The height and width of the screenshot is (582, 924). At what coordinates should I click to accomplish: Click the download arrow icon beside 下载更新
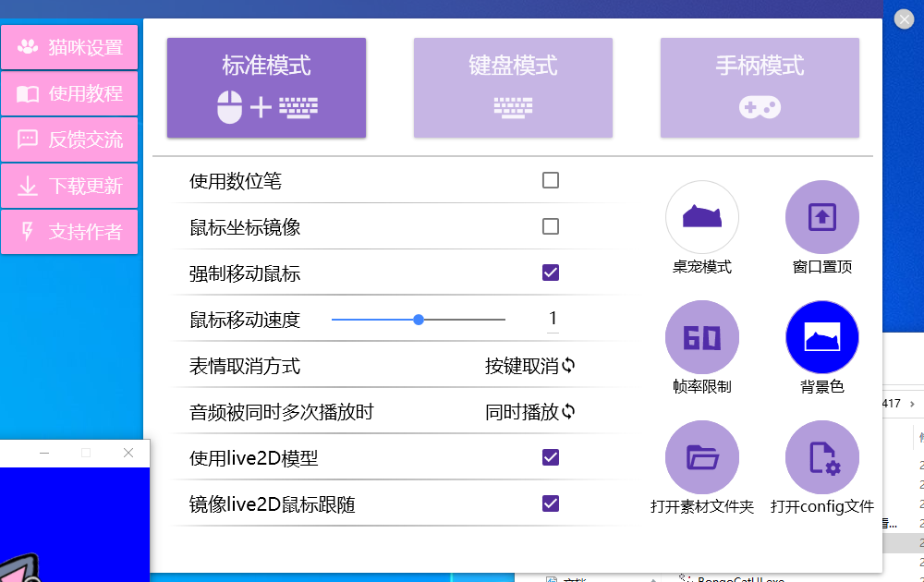coord(28,186)
